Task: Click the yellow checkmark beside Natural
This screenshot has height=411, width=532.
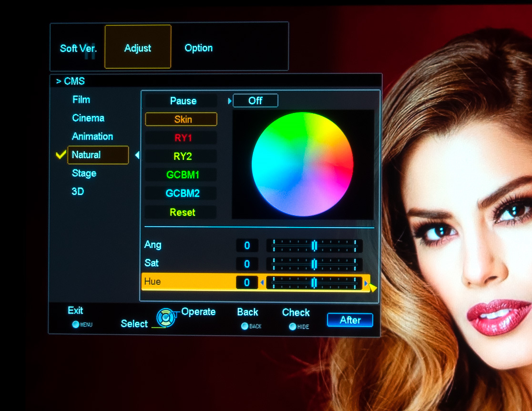Action: pos(61,155)
